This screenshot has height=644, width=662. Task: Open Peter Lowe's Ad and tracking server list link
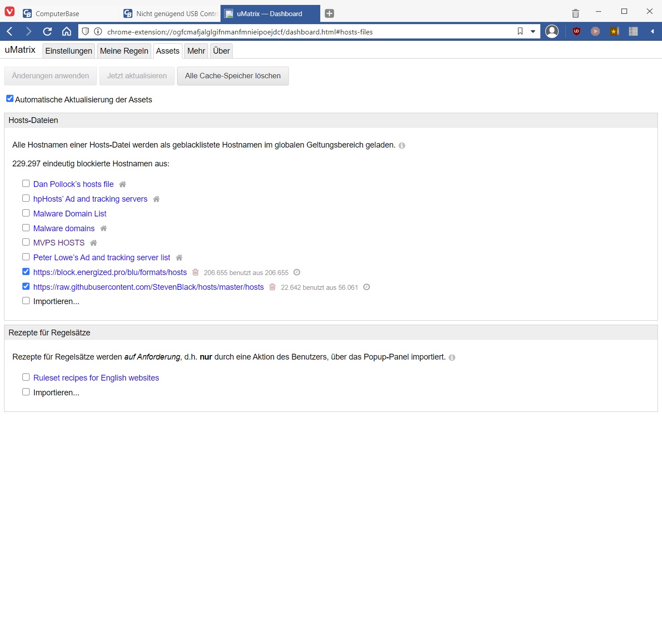click(102, 258)
